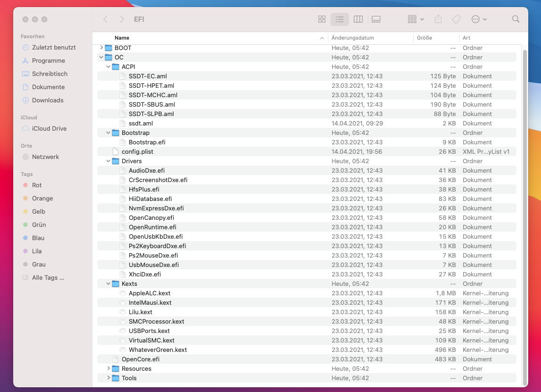The width and height of the screenshot is (541, 392).
Task: Select the AppleALC.kext icon
Action: click(x=123, y=293)
